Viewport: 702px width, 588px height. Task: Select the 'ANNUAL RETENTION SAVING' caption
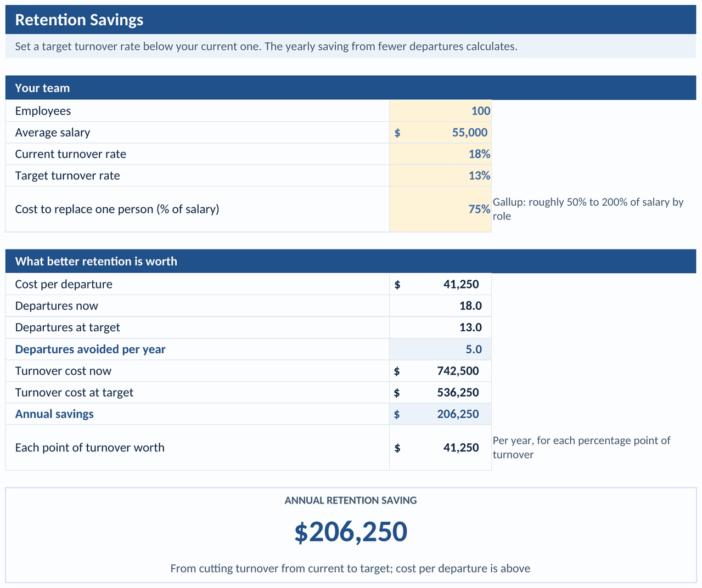tap(351, 500)
